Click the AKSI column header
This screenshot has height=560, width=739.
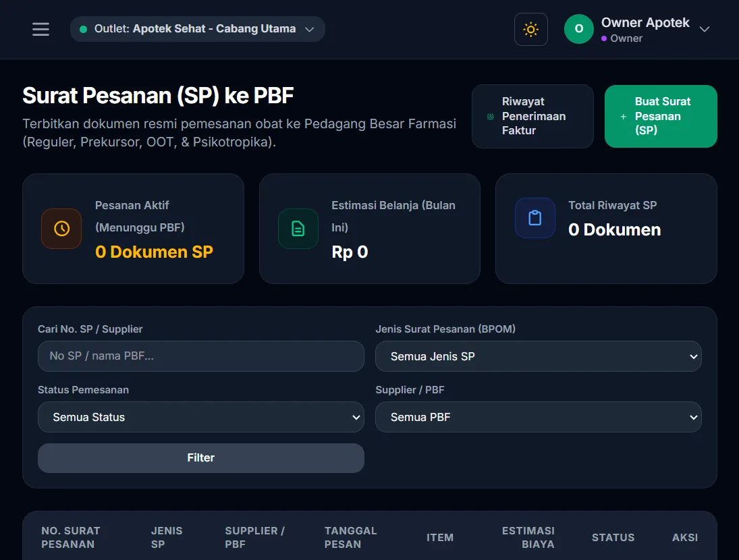(685, 537)
